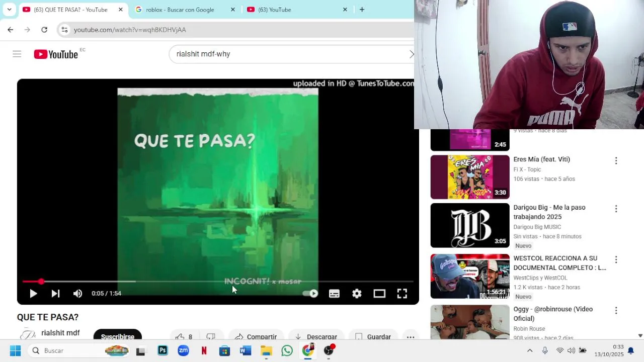Play the QUE TE PASA video
This screenshot has width=644, height=362.
pyautogui.click(x=33, y=294)
